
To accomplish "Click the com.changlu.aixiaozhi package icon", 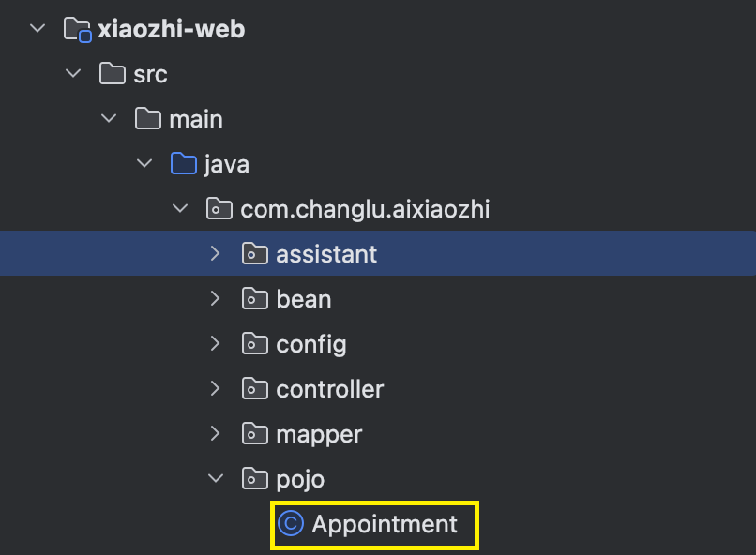I will point(219,209).
